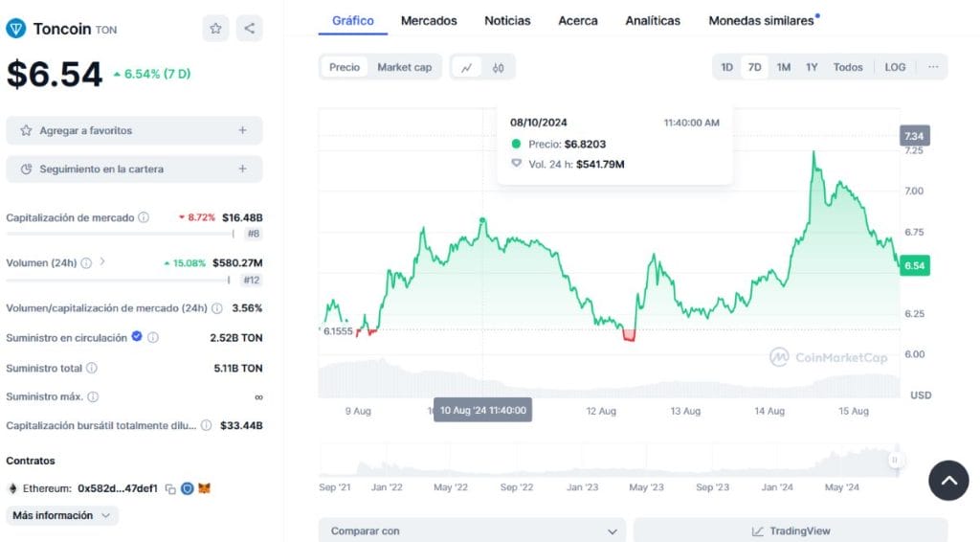980x542 pixels.
Task: Click the 3.56% volume ratio value
Action: pos(247,308)
